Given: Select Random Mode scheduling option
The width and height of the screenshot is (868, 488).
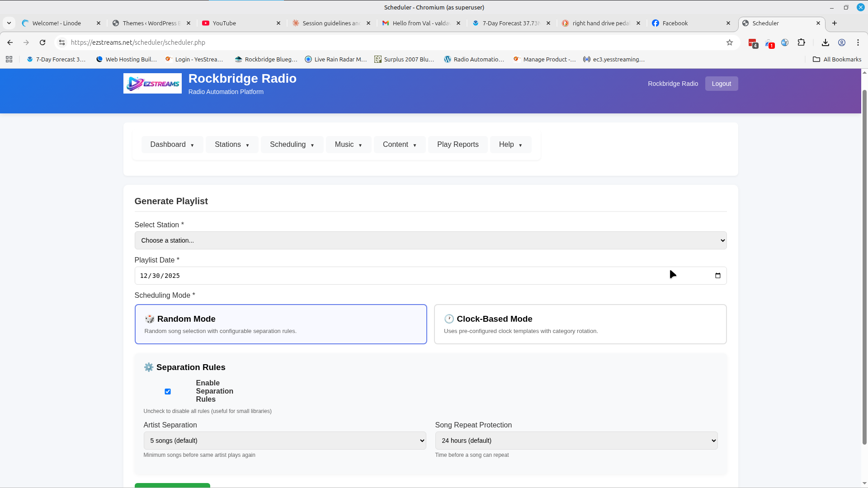Looking at the screenshot, I should pyautogui.click(x=280, y=324).
